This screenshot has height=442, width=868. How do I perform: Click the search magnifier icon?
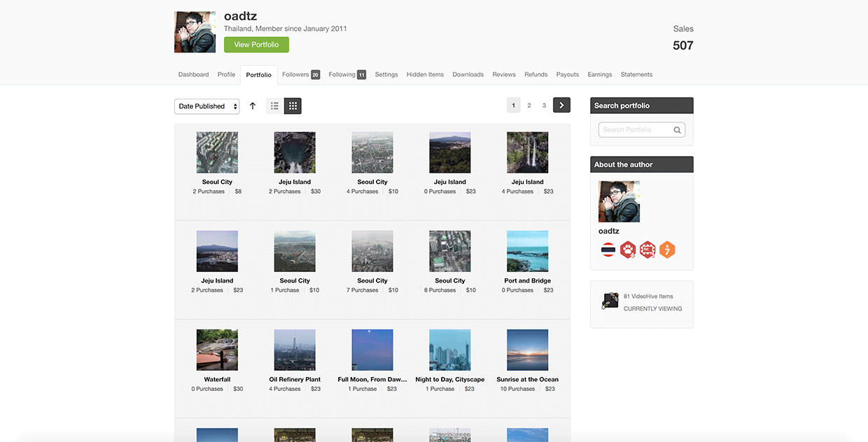coord(677,129)
